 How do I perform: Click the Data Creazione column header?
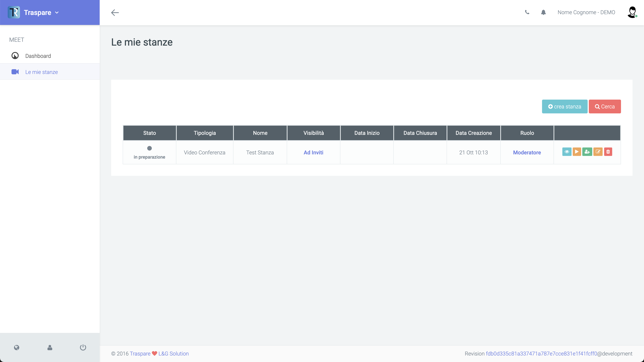(473, 133)
